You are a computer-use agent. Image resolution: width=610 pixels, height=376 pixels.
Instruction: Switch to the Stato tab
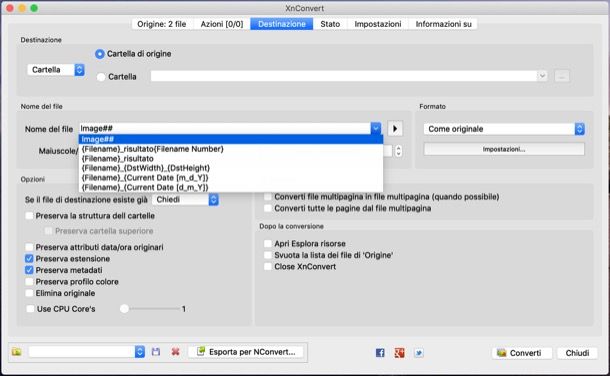(x=330, y=24)
